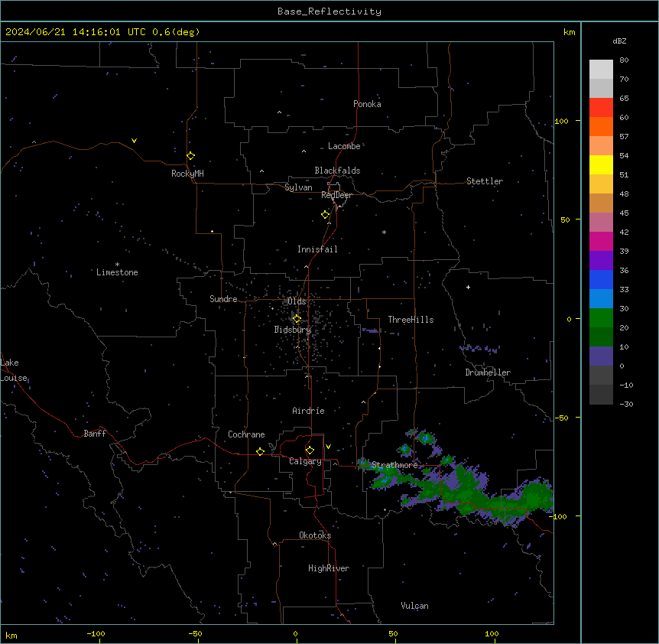Viewport: 659px width, 644px height.
Task: Click the -100 tick on bottom axis
Action: coord(96,633)
